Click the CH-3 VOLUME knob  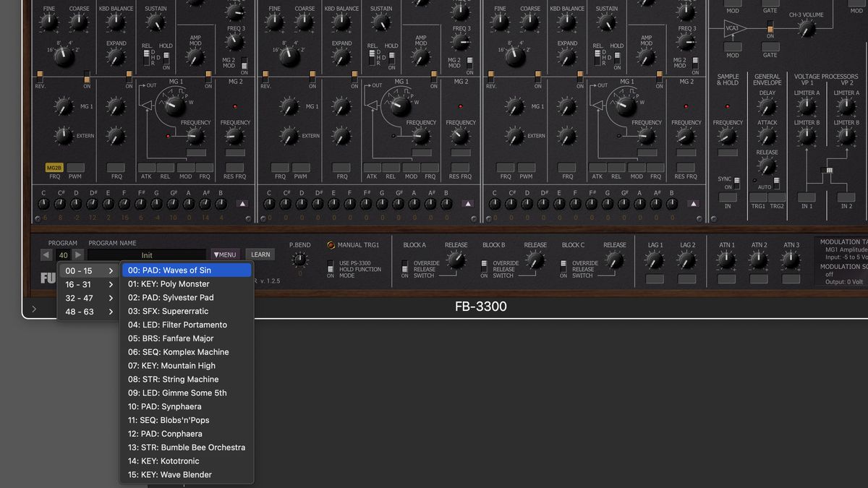[x=806, y=29]
